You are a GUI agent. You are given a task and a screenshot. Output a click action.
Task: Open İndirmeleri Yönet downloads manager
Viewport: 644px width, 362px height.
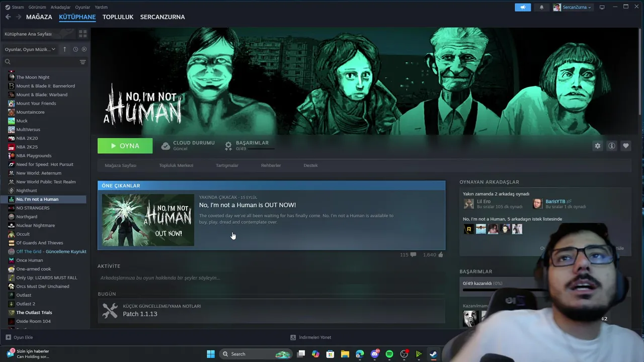310,337
